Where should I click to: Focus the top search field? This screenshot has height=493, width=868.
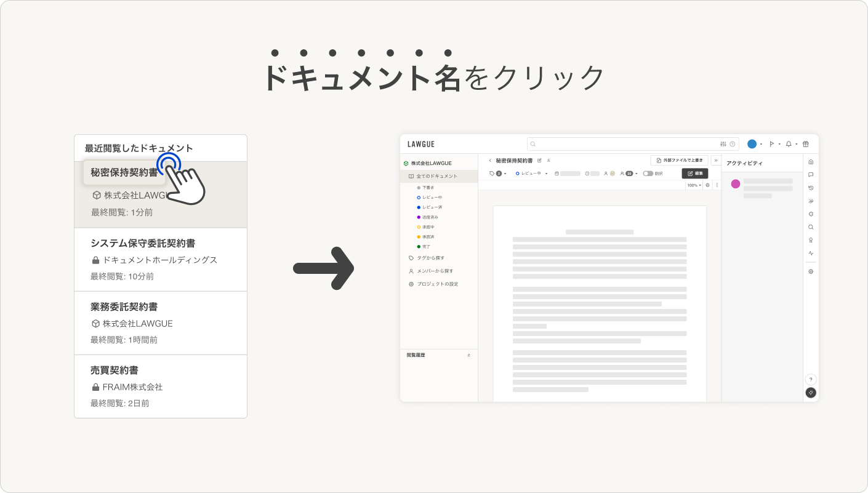(633, 144)
